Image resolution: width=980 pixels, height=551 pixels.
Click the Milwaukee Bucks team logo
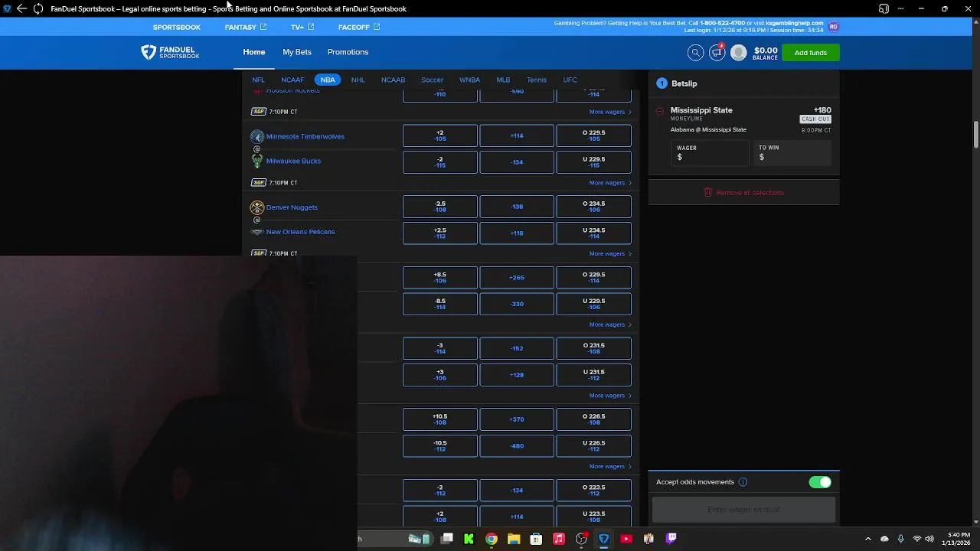click(257, 161)
